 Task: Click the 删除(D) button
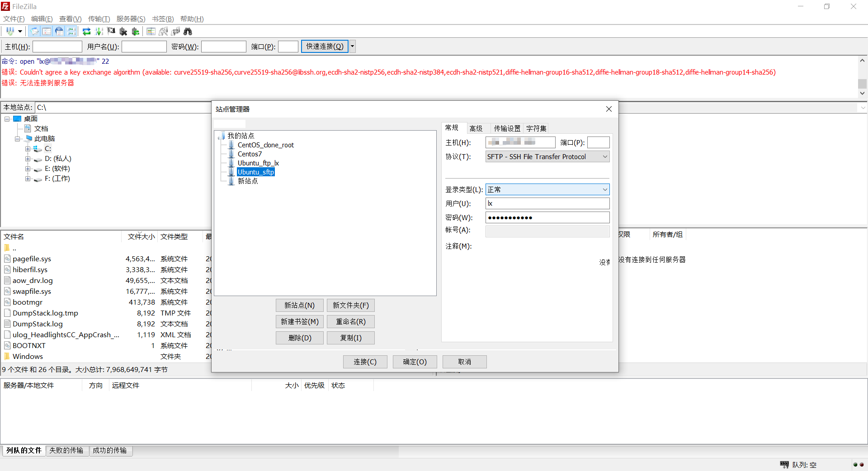300,338
